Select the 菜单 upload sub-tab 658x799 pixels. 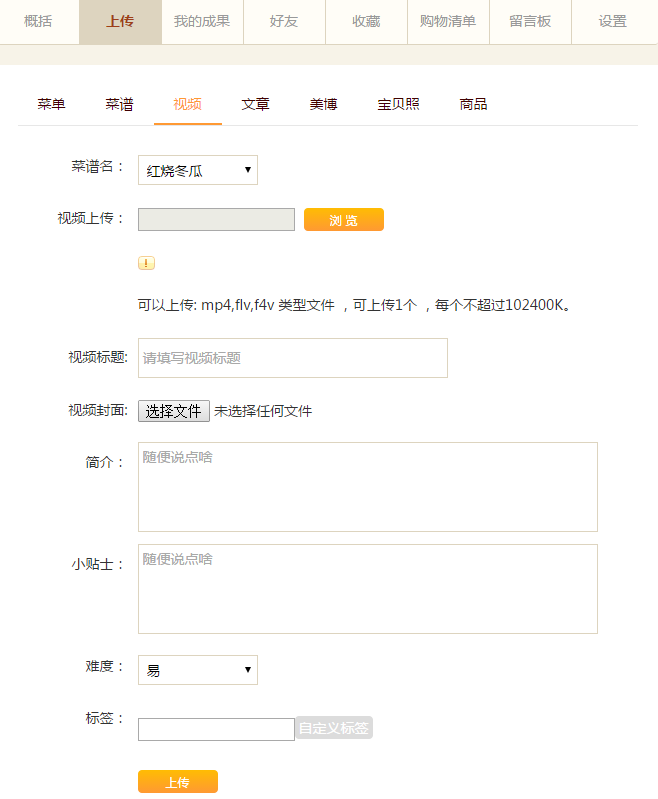click(51, 104)
